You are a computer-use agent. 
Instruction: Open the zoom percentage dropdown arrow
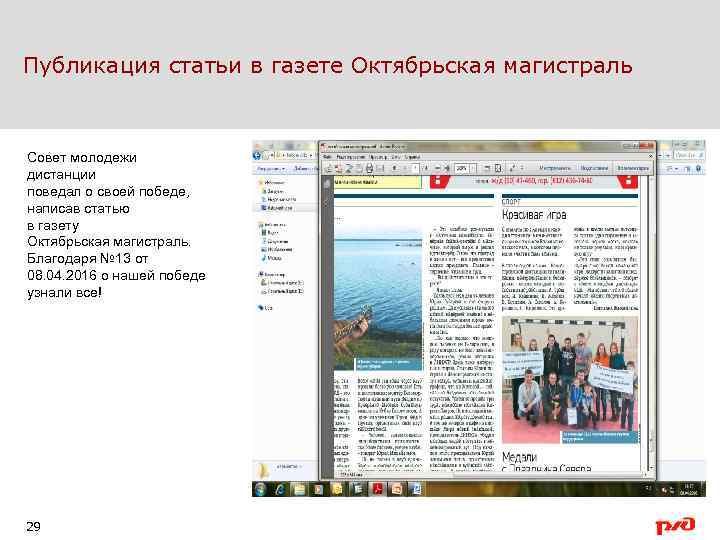click(473, 168)
